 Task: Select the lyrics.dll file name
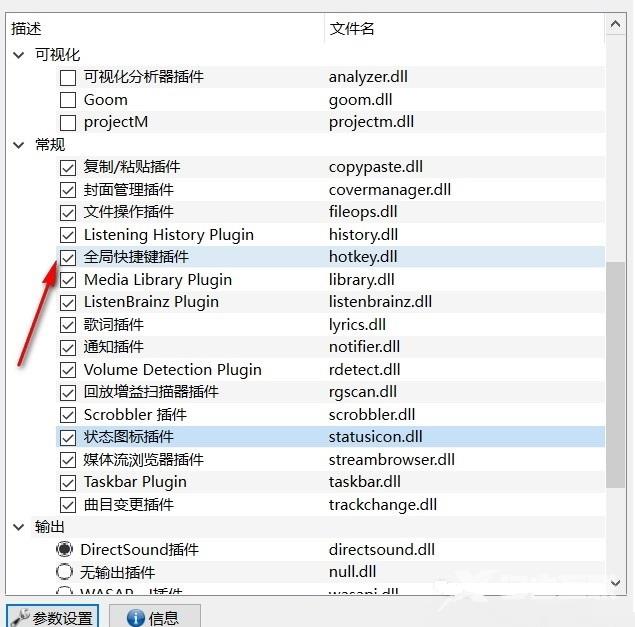click(357, 324)
